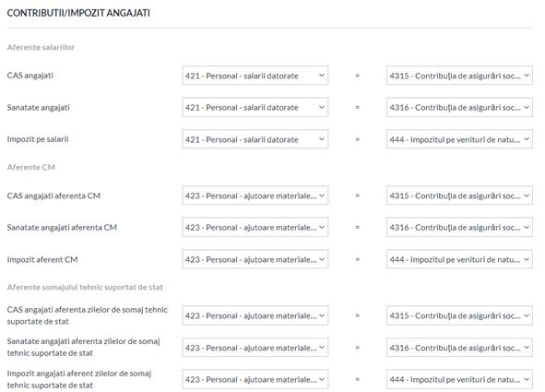The image size is (545, 392).
Task: Open credit account dropdown for CAS angajati
Action: click(x=459, y=76)
